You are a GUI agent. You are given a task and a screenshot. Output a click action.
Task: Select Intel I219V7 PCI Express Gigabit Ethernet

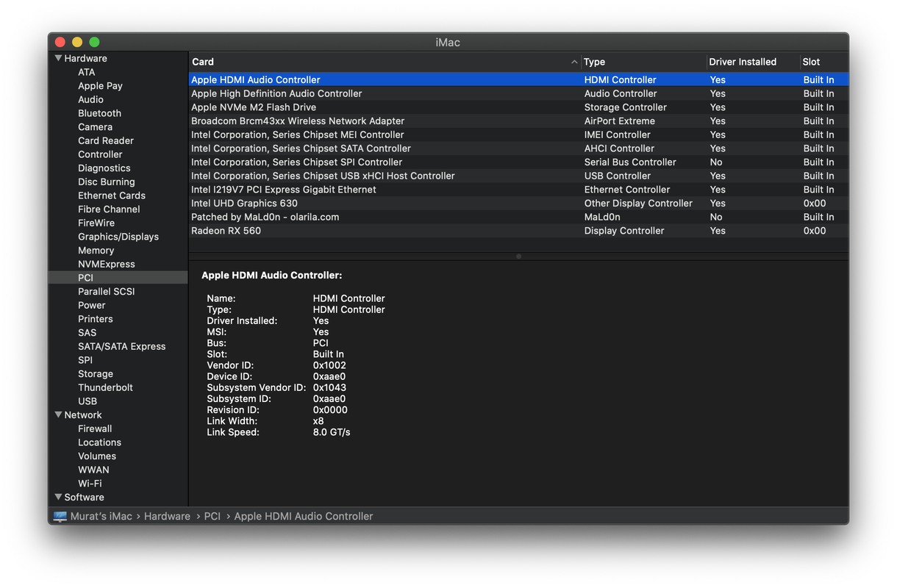tap(518, 190)
